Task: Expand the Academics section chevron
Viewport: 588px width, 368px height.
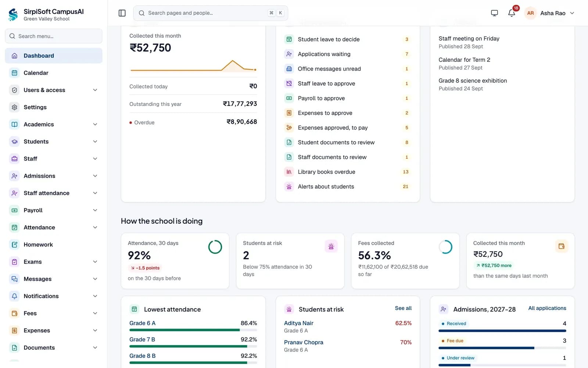Action: (95, 124)
